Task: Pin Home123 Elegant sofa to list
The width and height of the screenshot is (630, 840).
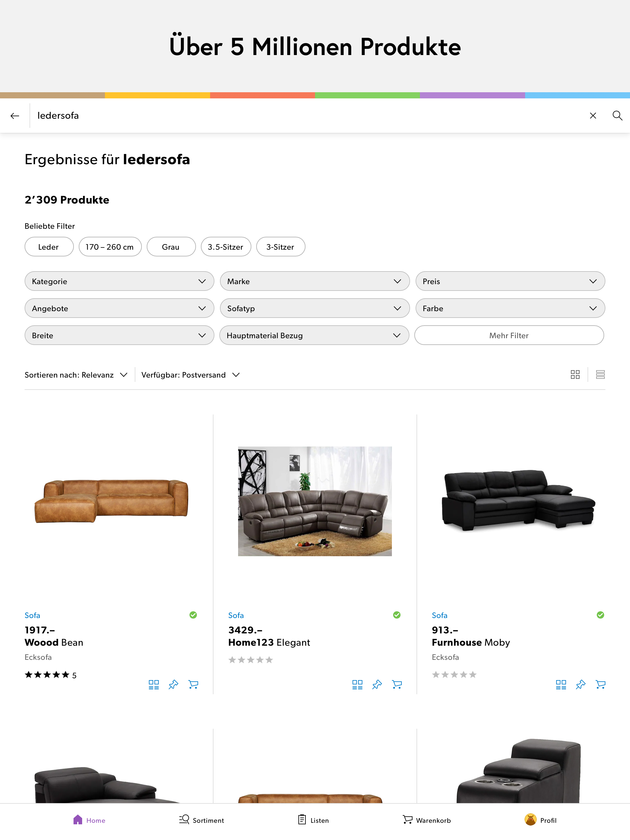Action: (377, 684)
